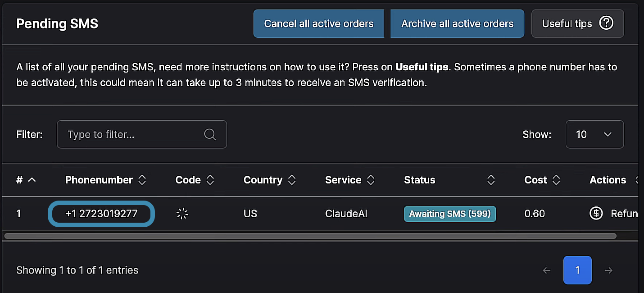Open the Show entries dropdown

point(594,134)
